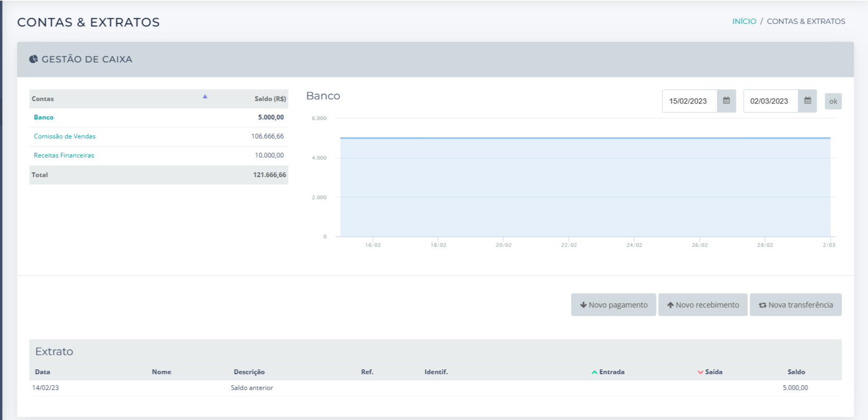868x420 pixels.
Task: Select the Saldo anterior statement row
Action: click(x=252, y=388)
